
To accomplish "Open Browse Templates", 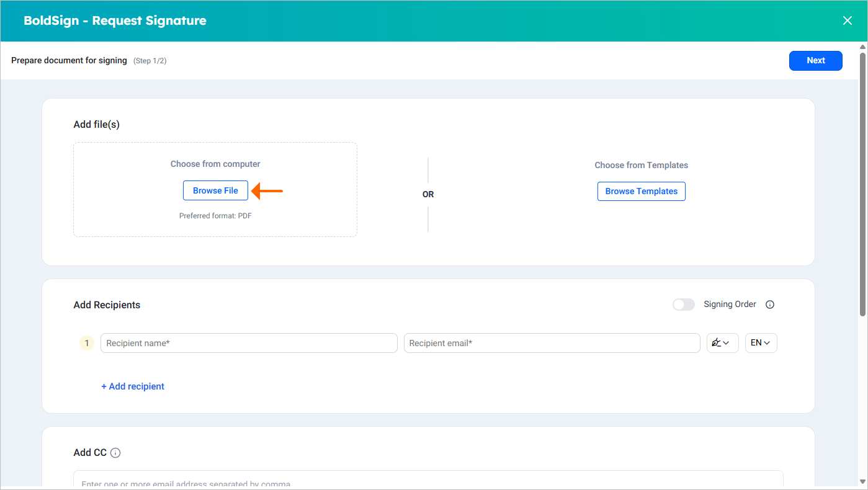I will tap(641, 191).
